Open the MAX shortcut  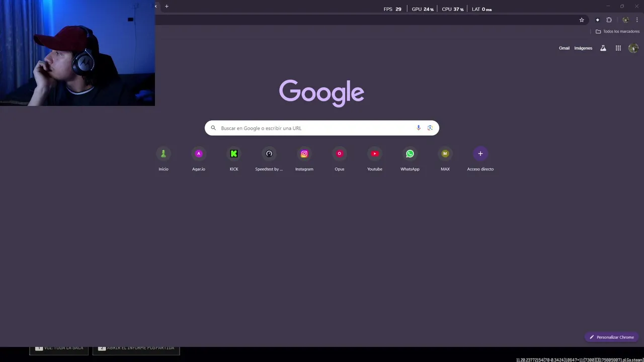pyautogui.click(x=445, y=159)
